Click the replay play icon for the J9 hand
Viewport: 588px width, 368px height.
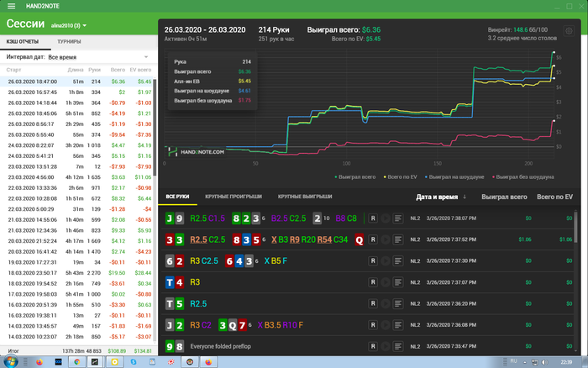[386, 218]
